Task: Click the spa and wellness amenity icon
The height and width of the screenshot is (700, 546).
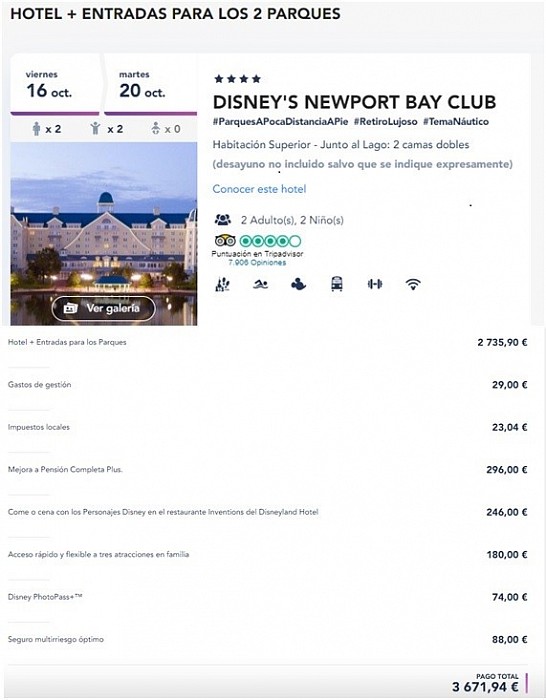Action: coord(222,284)
